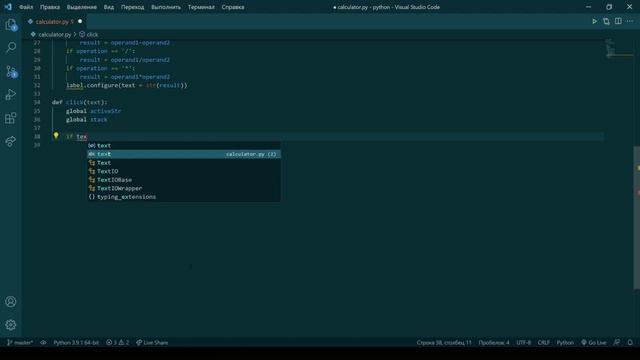Image resolution: width=640 pixels, height=360 pixels.
Task: Open the editor More Actions menu
Action: coord(630,21)
